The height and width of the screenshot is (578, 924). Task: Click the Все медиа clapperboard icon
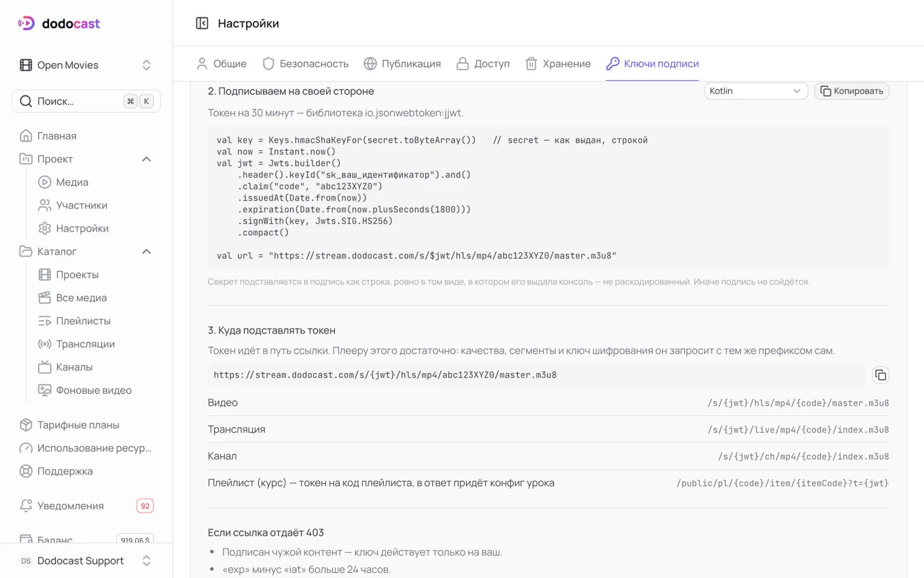(44, 298)
